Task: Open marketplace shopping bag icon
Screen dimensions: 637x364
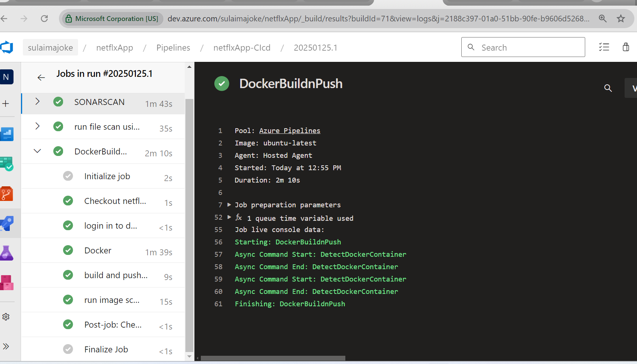Action: pos(626,47)
